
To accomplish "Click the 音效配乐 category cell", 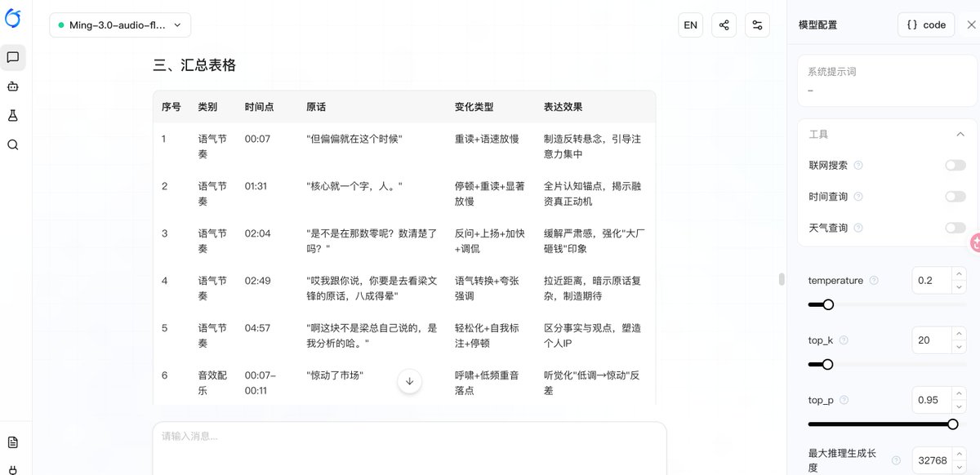I will 212,383.
